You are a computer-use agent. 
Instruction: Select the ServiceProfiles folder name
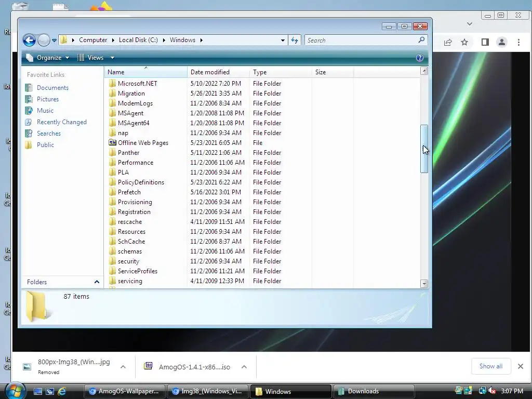coord(138,271)
